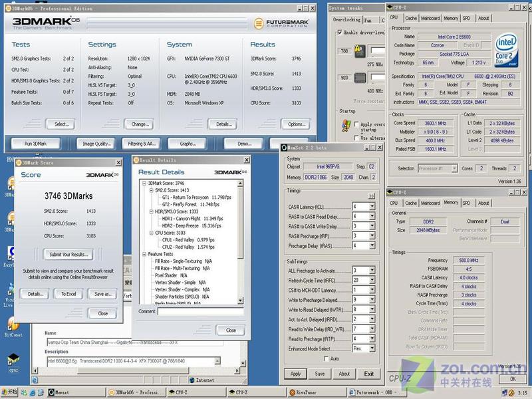
Task: Check the Auto checkbox in MemSet
Action: click(x=326, y=358)
